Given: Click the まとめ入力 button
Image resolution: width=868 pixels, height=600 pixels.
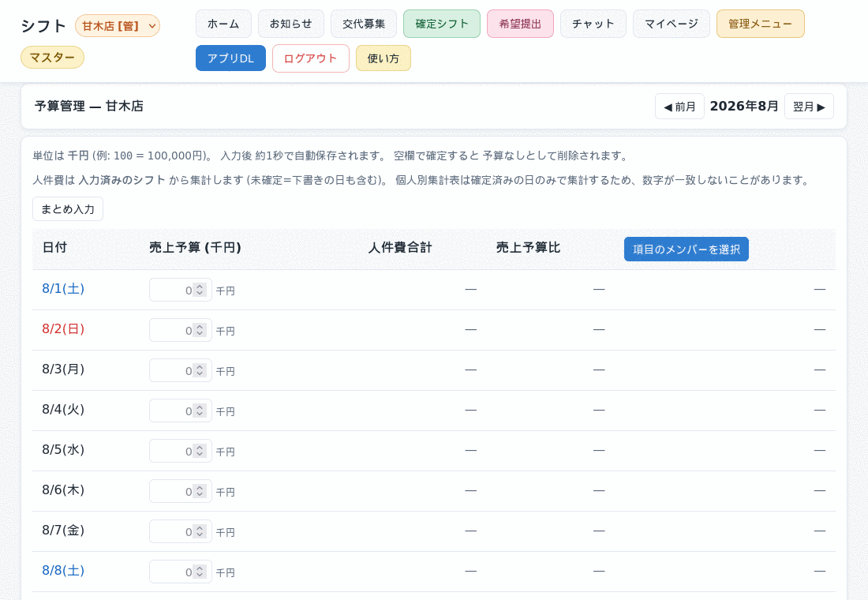Looking at the screenshot, I should 68,209.
